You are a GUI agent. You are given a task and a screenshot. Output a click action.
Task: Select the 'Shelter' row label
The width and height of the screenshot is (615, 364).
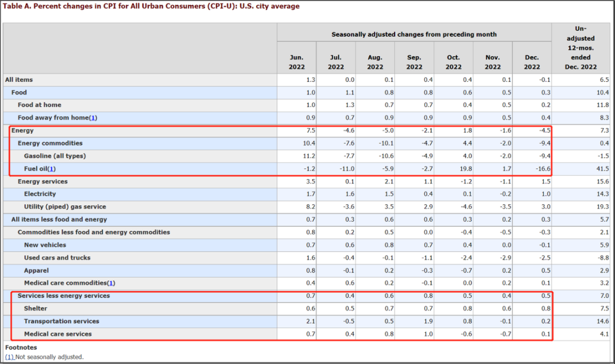tap(35, 309)
